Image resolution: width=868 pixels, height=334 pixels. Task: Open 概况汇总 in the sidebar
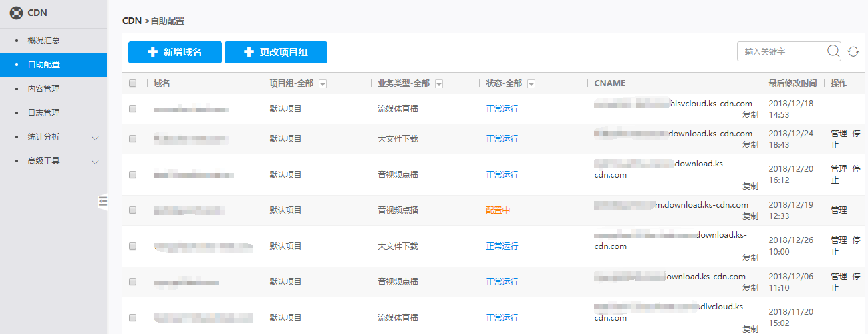click(x=43, y=41)
